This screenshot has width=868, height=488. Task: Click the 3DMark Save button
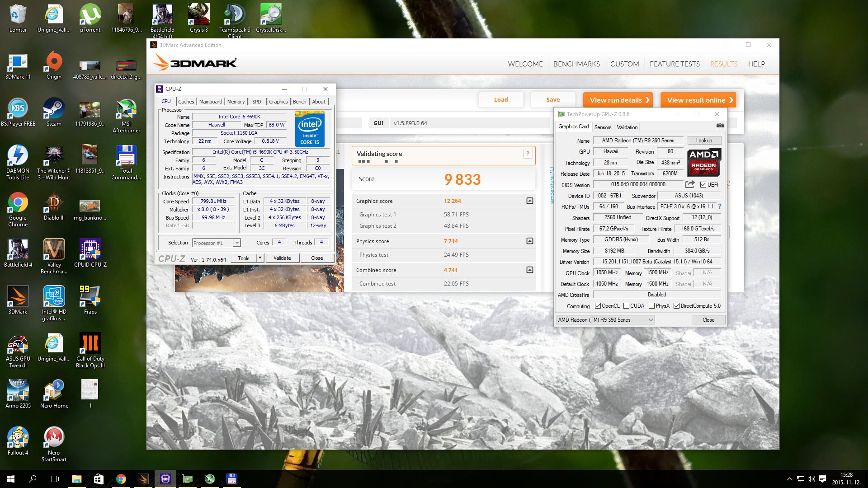pyautogui.click(x=553, y=100)
